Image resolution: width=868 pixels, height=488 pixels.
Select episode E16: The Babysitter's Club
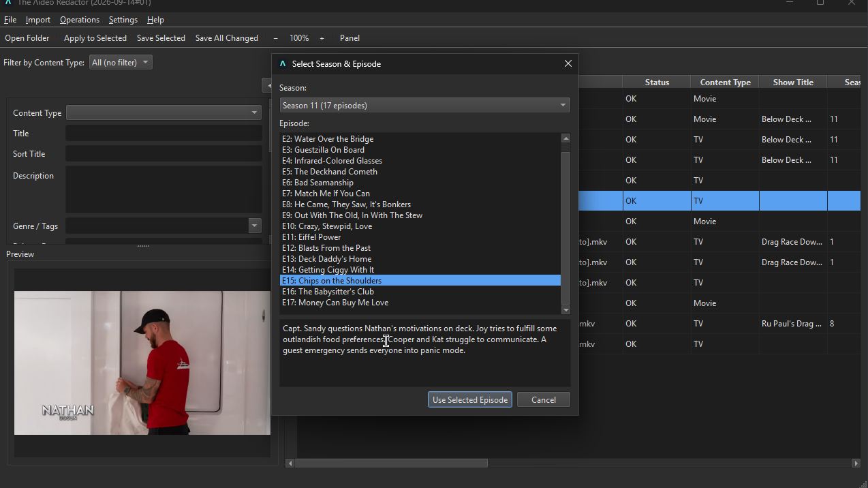[420, 292]
